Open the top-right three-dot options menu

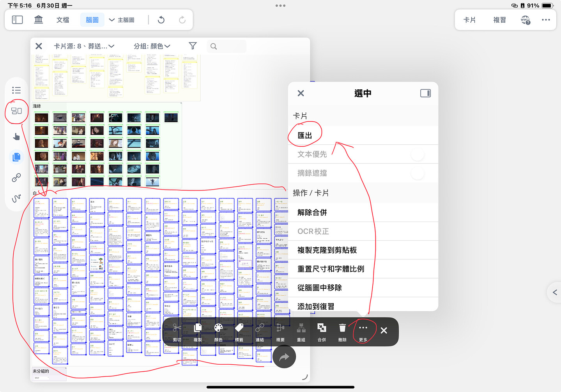pos(546,20)
